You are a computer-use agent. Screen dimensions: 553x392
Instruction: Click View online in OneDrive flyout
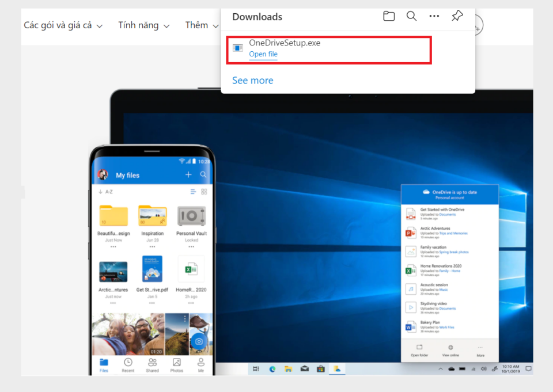[450, 351]
